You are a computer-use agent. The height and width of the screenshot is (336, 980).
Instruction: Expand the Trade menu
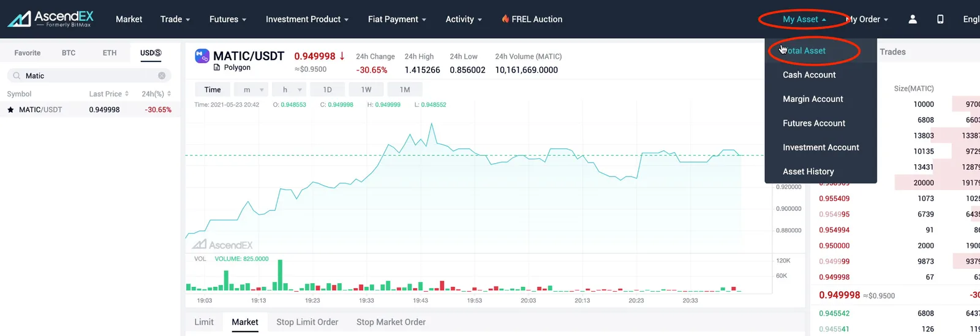click(x=175, y=19)
